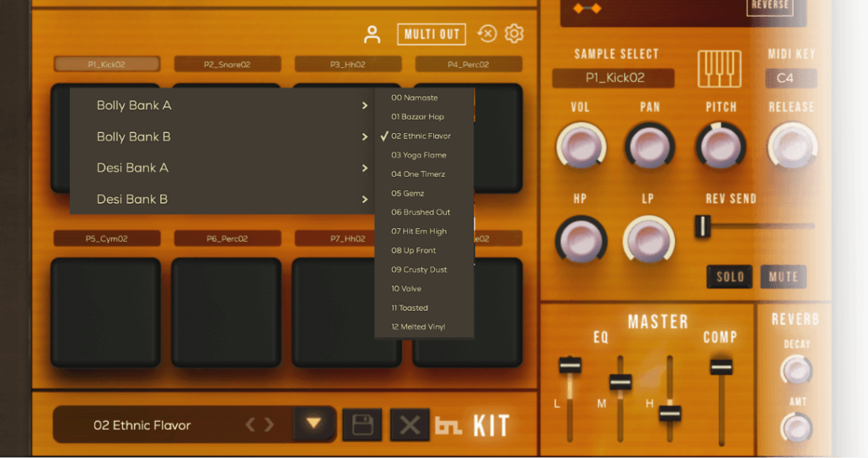Viewport: 868px width, 458px height.
Task: Click the circular reset icon beside MULTI OUT
Action: 486,34
